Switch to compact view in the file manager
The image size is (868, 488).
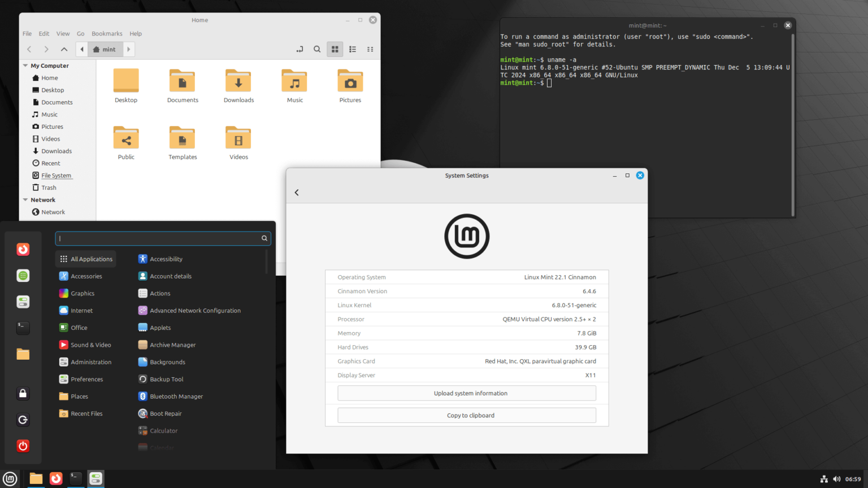point(370,49)
